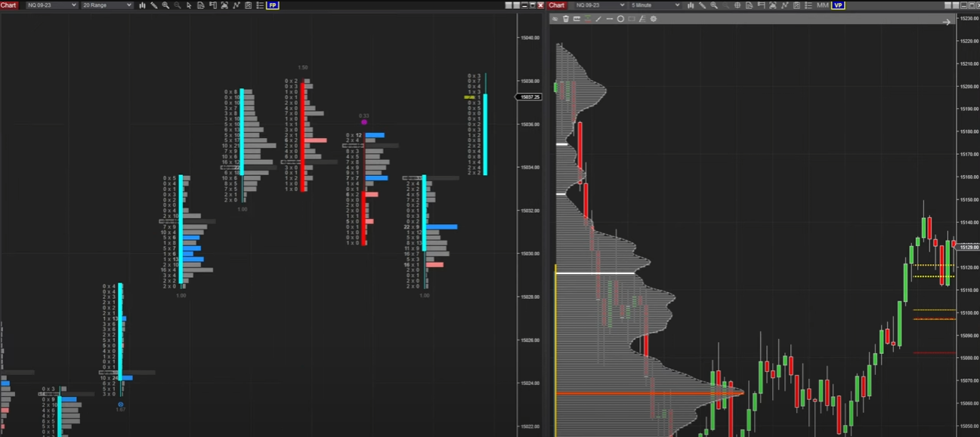The width and height of the screenshot is (980, 437).
Task: Click the 15037.25 current price marker
Action: tap(530, 97)
